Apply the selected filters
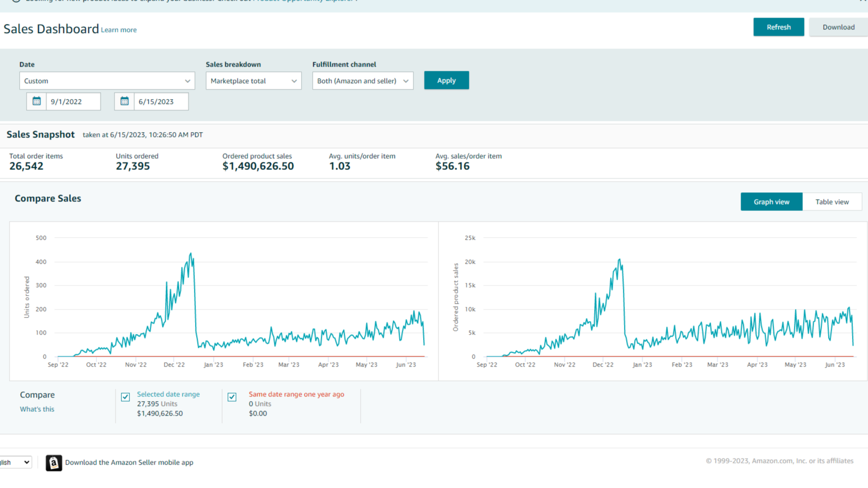The image size is (868, 488). [x=447, y=80]
